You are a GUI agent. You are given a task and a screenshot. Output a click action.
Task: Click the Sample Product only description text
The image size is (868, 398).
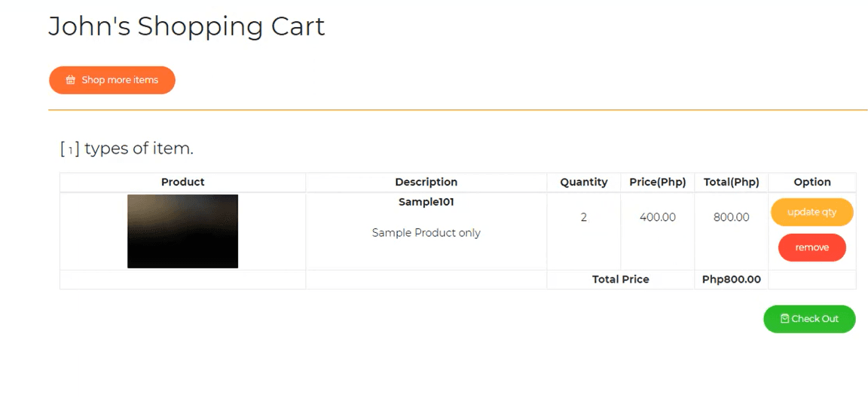[426, 233]
